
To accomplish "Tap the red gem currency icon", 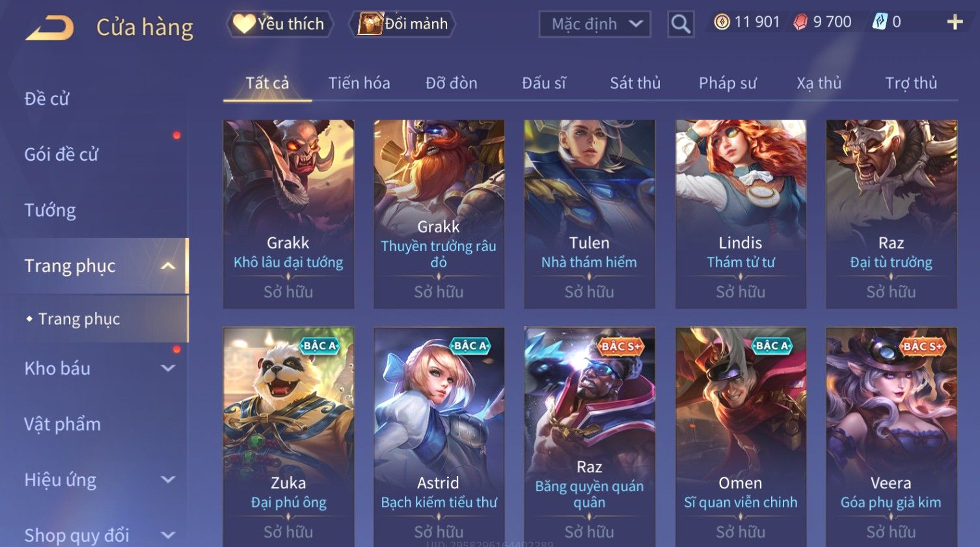I will point(800,22).
